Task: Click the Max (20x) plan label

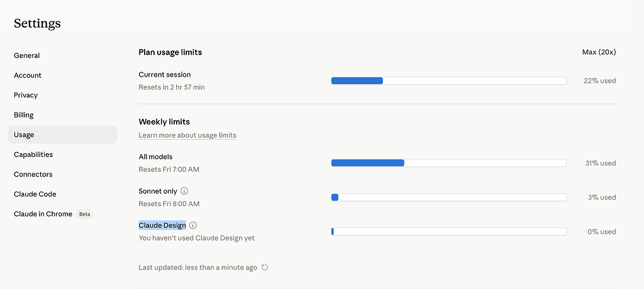Action: point(599,52)
